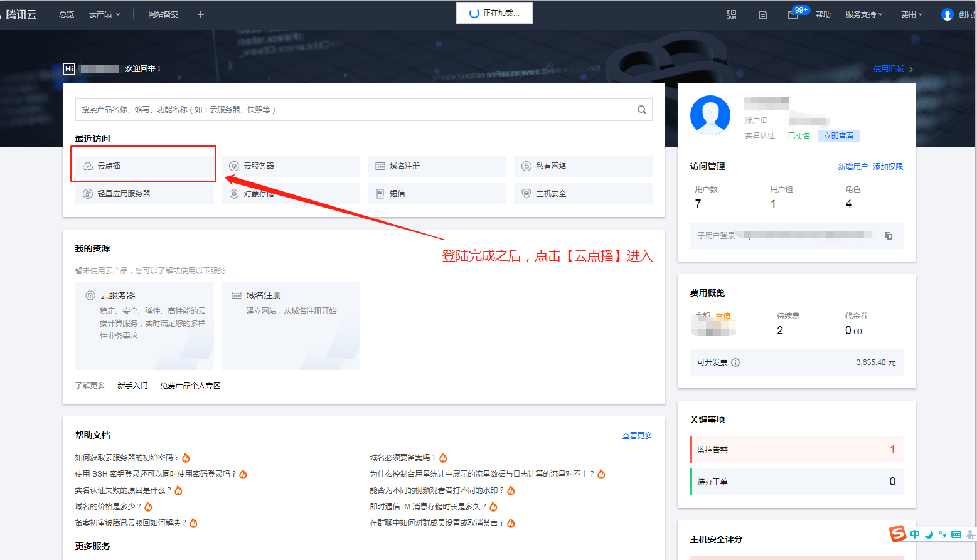977x560 pixels.
Task: Click the 私有网络 icon
Action: 526,166
